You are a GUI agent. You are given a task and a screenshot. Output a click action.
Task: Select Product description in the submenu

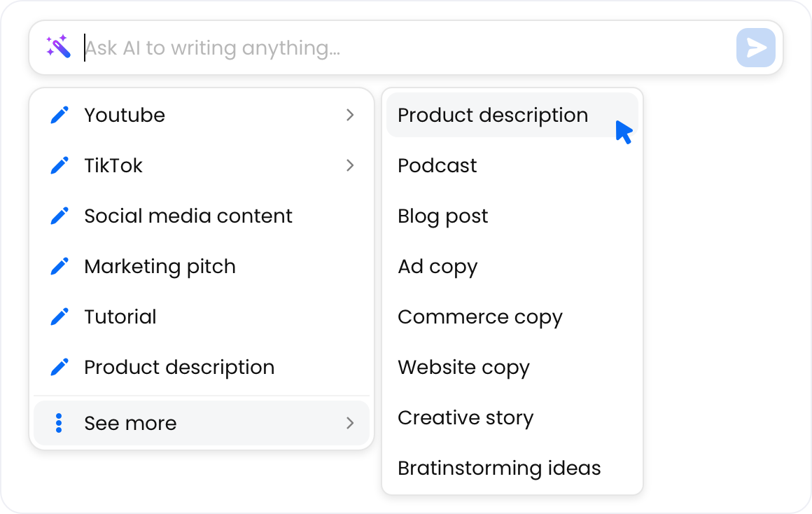click(492, 115)
